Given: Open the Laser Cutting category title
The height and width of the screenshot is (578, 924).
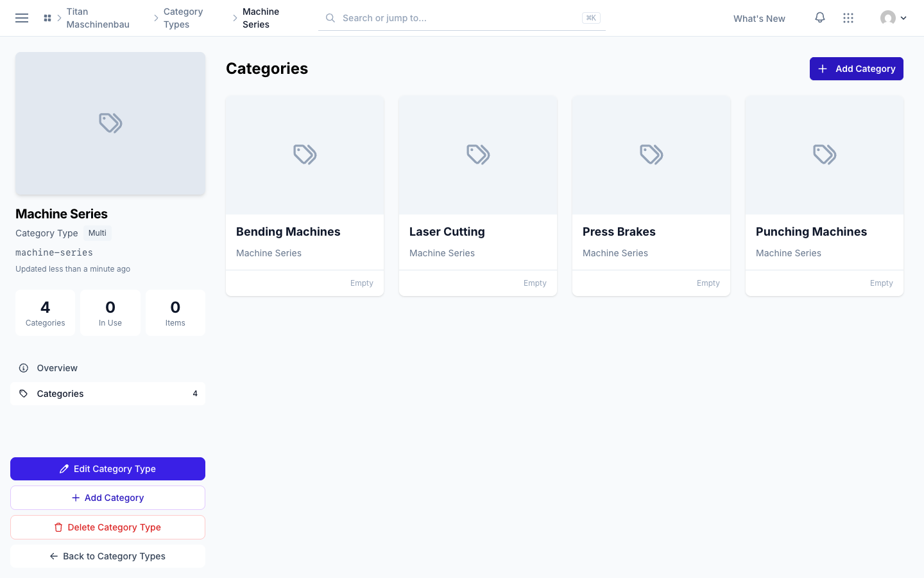Looking at the screenshot, I should pyautogui.click(x=447, y=232).
